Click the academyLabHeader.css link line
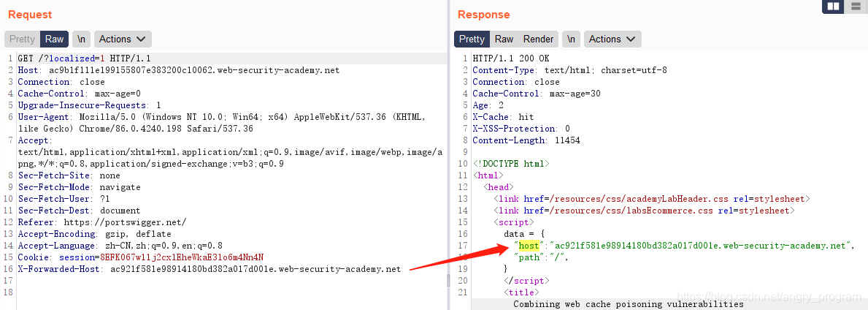The width and height of the screenshot is (868, 310). pyautogui.click(x=652, y=199)
